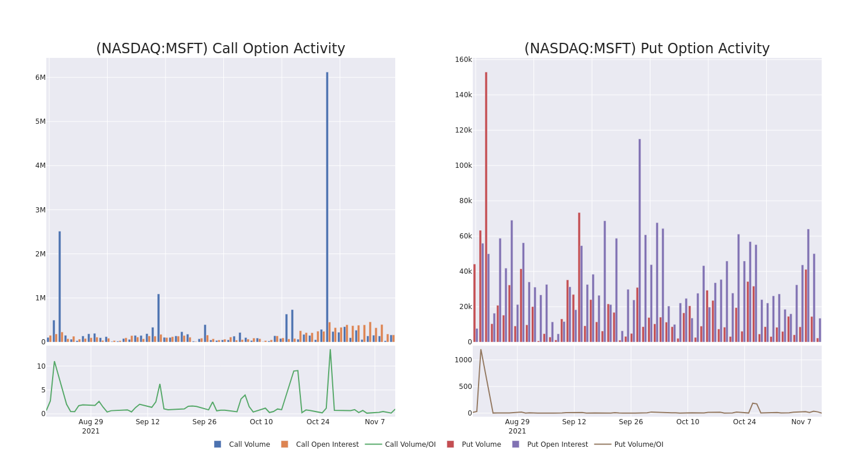This screenshot has width=868, height=463.
Task: Click the 80k label on put chart axis
Action: coord(465,201)
